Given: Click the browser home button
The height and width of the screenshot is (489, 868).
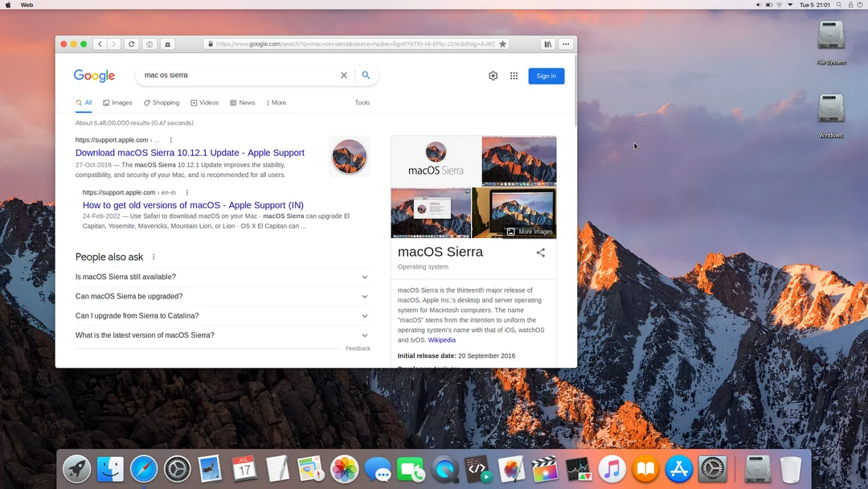Looking at the screenshot, I should [149, 44].
